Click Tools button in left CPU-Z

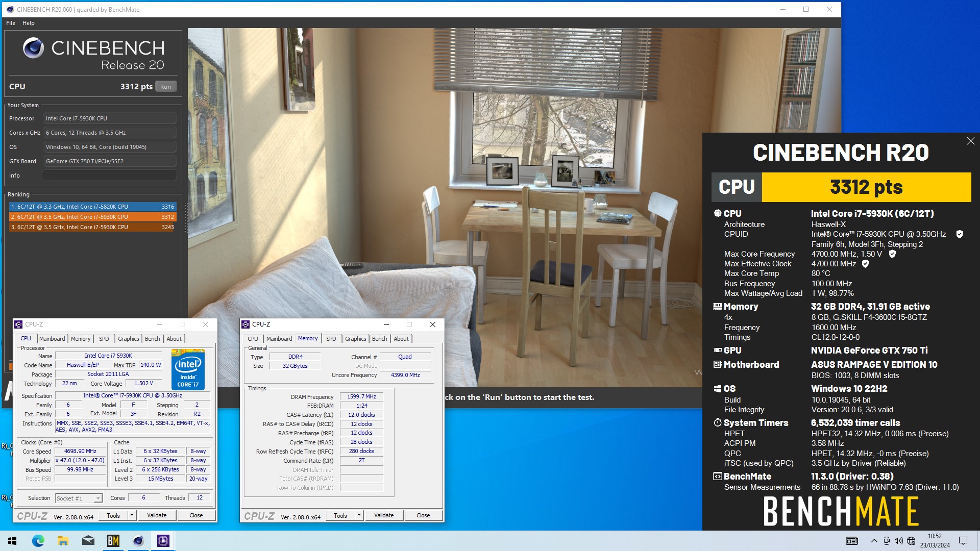point(113,515)
